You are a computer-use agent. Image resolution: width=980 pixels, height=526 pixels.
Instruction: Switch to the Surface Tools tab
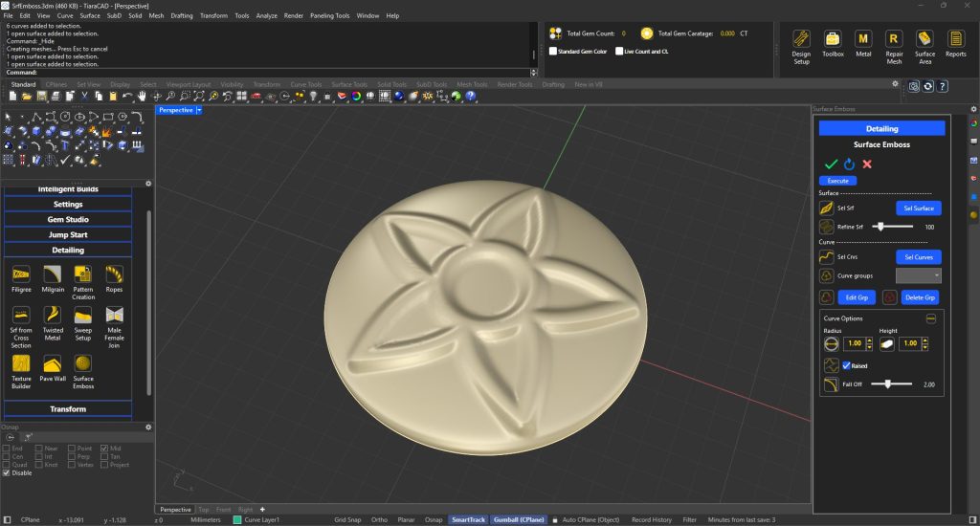[348, 84]
